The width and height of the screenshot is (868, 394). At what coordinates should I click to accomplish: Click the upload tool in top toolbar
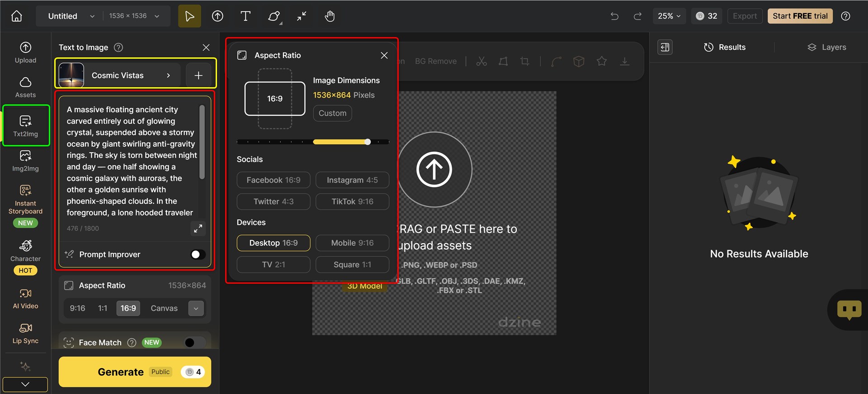click(217, 16)
